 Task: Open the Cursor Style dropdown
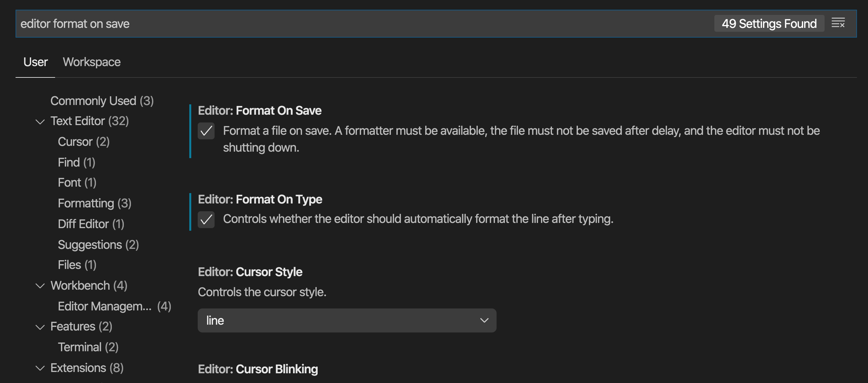[347, 320]
